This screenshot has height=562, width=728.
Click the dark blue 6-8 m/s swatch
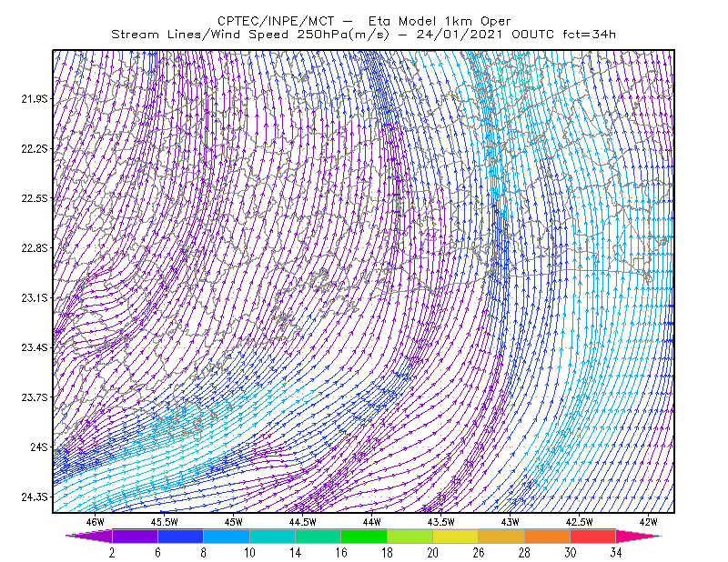click(180, 536)
